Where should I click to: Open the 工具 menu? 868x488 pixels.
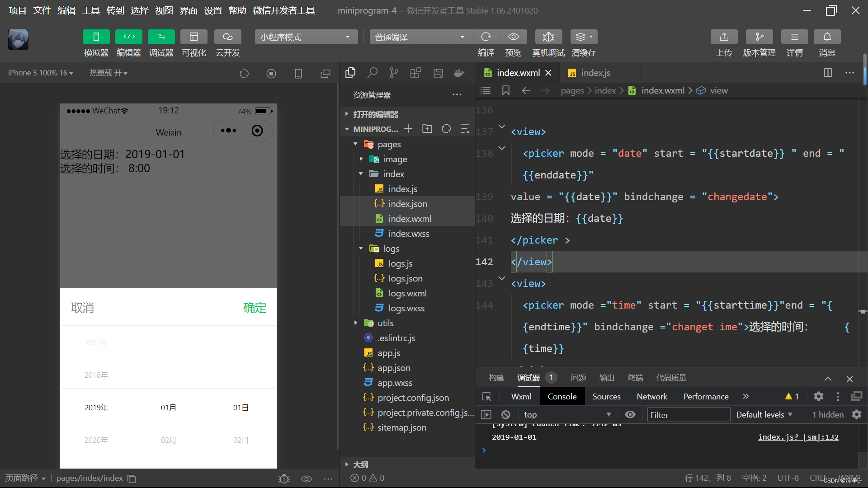pos(90,10)
